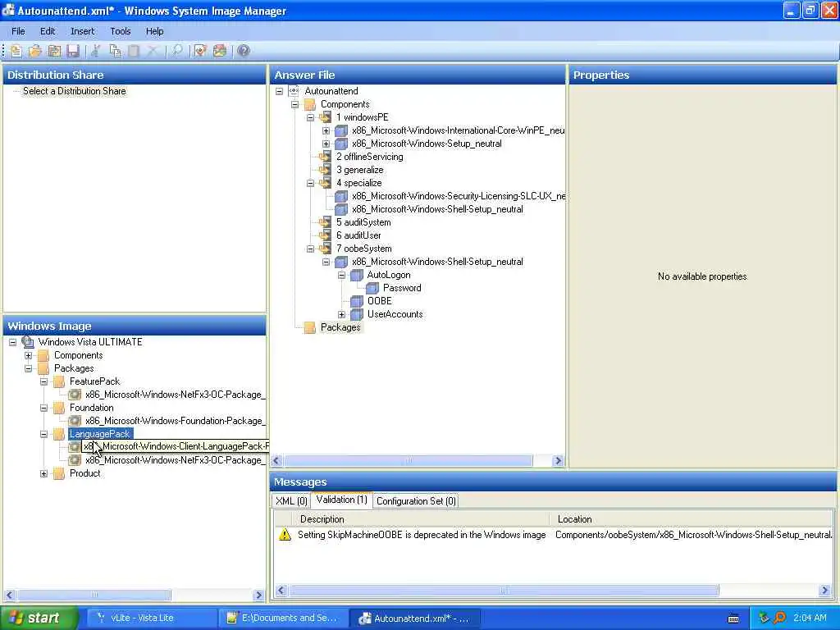This screenshot has width=840, height=630.
Task: Open the Insert menu
Action: pos(83,31)
